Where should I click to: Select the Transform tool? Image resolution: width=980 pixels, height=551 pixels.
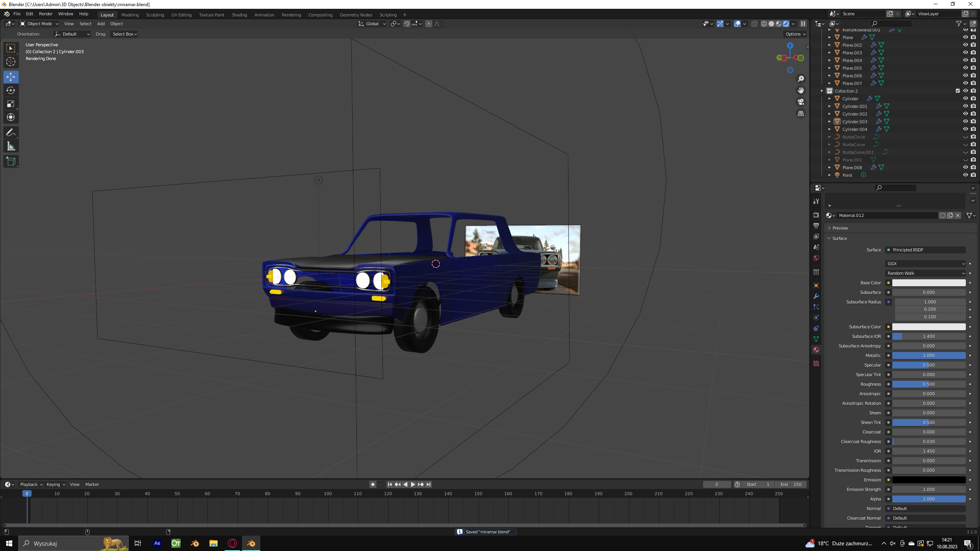[x=11, y=117]
